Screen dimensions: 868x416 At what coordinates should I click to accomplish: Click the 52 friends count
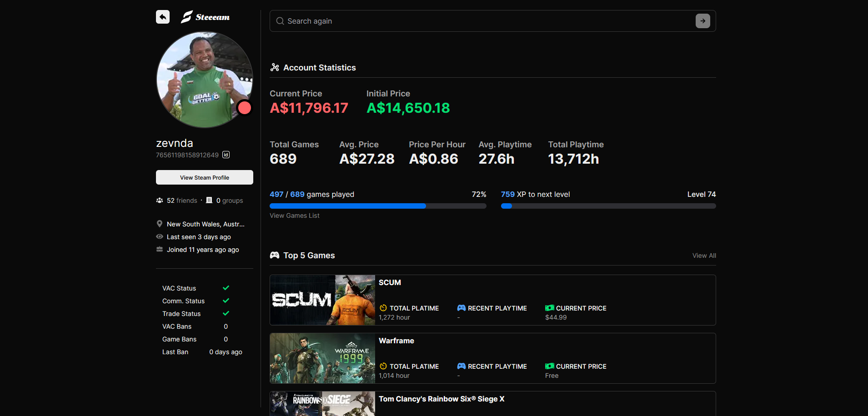click(x=182, y=200)
